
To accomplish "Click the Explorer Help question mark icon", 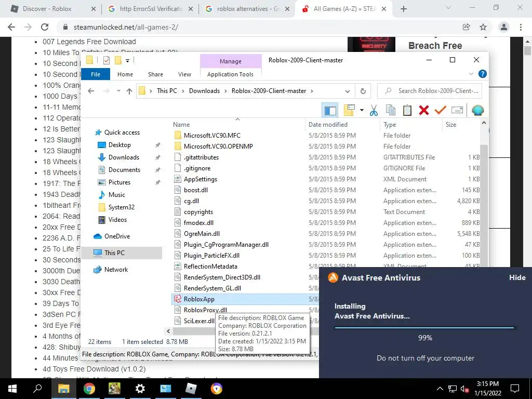I will click(x=482, y=74).
